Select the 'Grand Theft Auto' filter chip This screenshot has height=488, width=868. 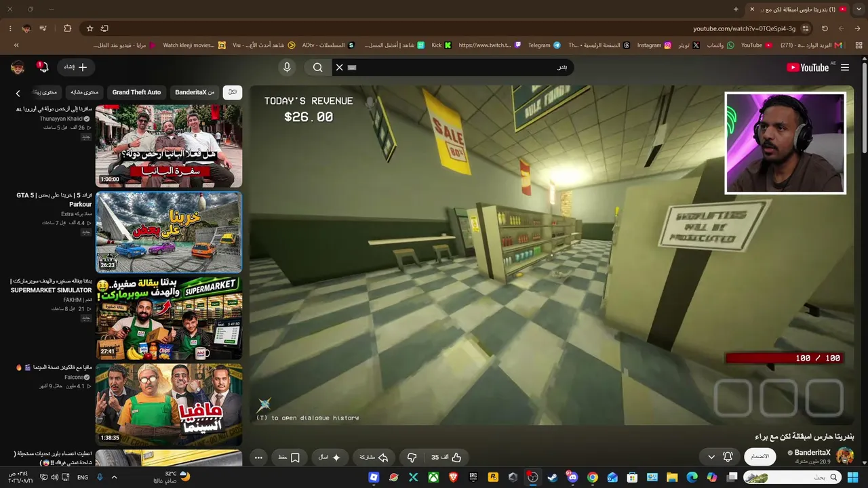pos(136,92)
